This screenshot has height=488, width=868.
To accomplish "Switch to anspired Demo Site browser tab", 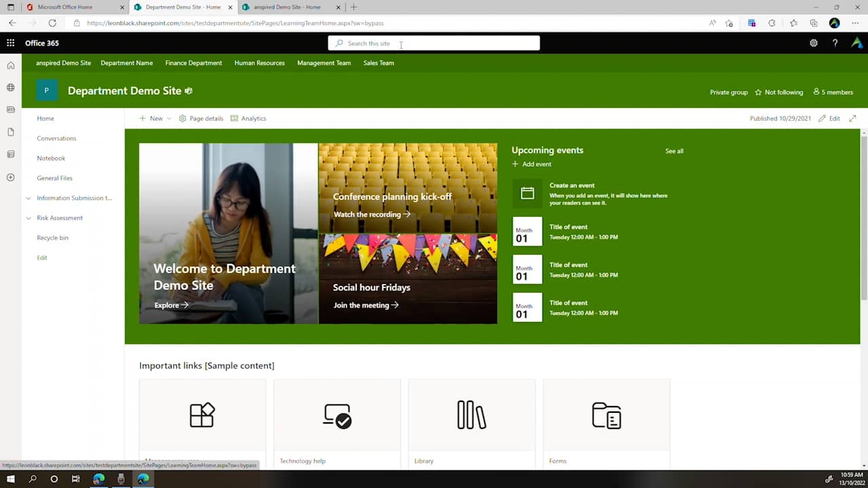I will 292,7.
